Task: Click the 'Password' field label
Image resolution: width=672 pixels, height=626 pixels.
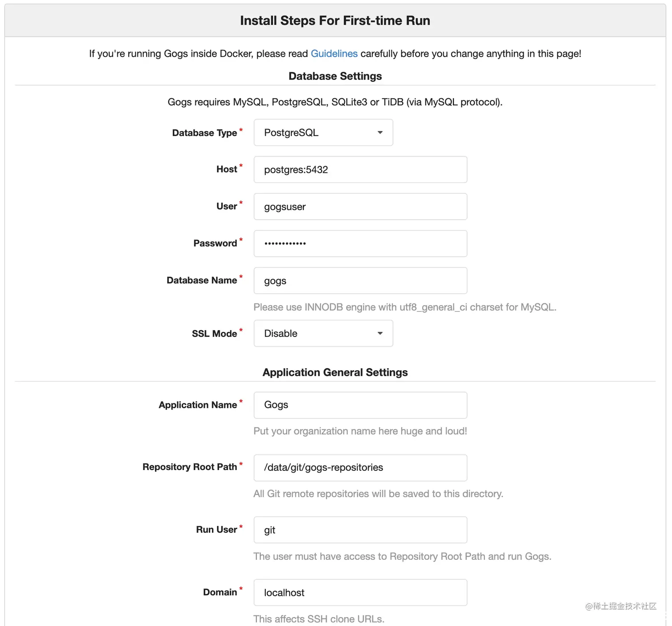Action: tap(215, 243)
